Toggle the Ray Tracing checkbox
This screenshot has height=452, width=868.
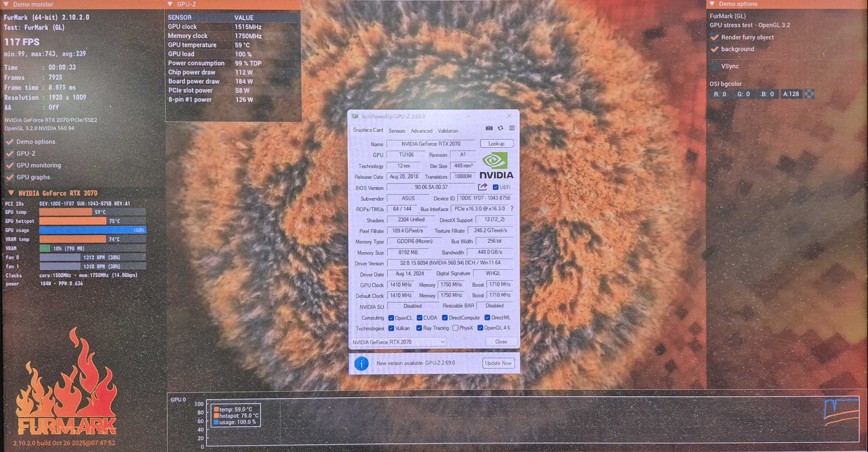click(419, 328)
